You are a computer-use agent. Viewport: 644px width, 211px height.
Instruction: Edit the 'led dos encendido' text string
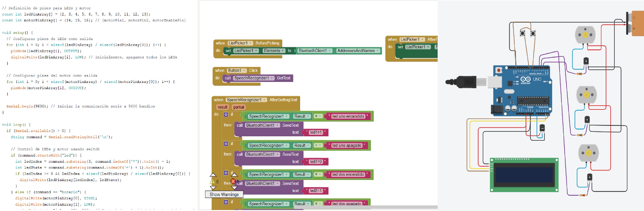(348, 174)
